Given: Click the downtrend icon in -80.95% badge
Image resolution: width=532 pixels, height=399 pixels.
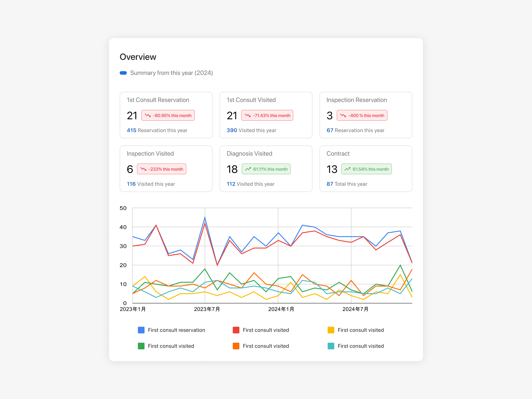Looking at the screenshot, I should 148,115.
